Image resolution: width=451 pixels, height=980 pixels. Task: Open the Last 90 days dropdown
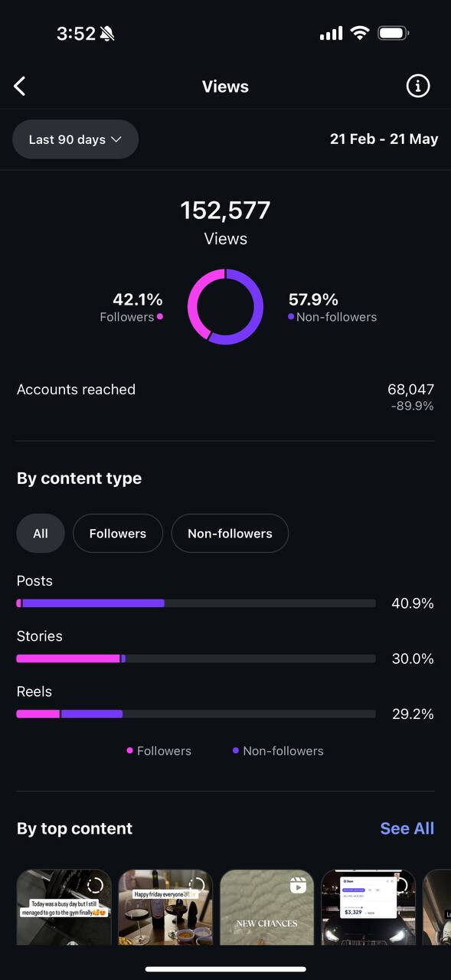pos(75,139)
